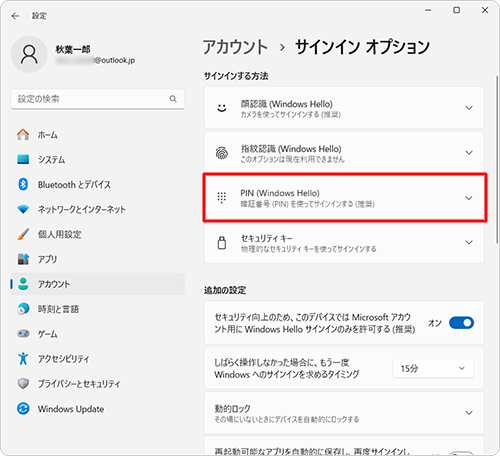Click the 設定の検索 search field
500x456 pixels.
pos(98,99)
